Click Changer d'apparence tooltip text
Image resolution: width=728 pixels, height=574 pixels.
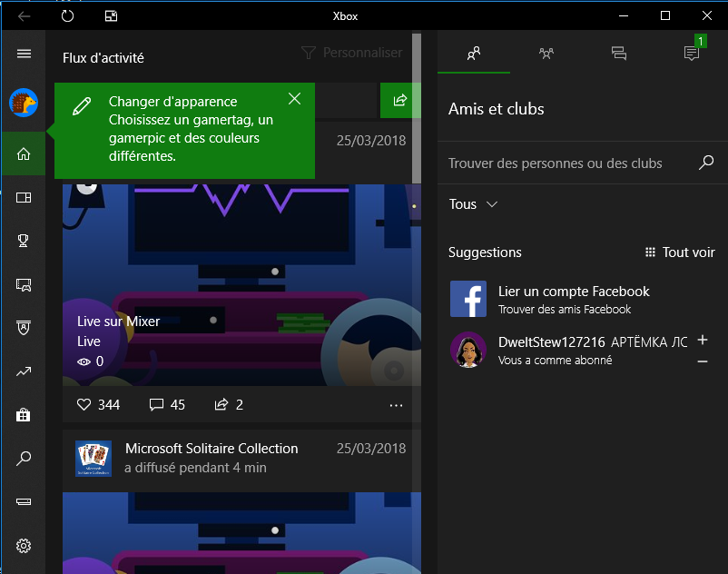pyautogui.click(x=172, y=101)
